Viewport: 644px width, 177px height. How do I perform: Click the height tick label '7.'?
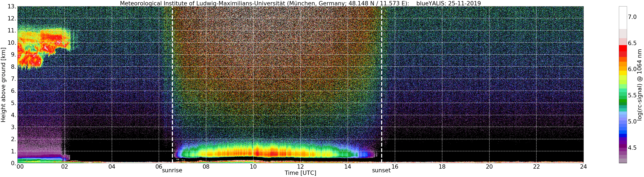(13, 79)
